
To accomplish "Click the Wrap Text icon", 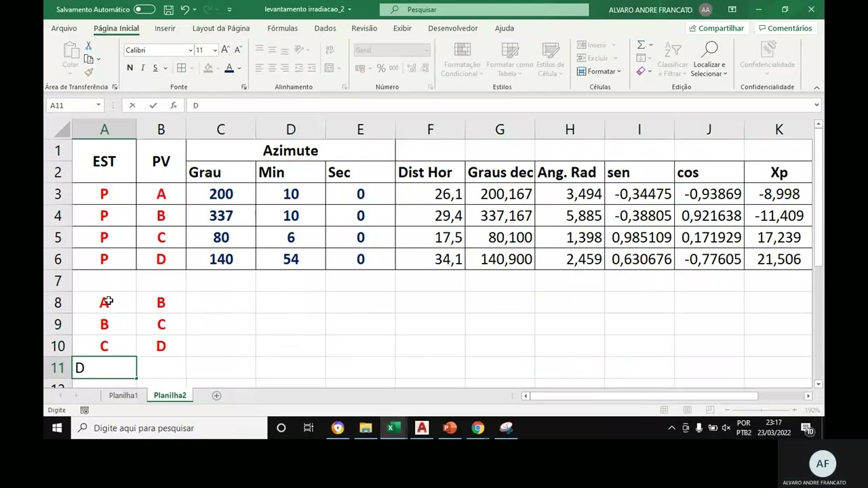I will point(330,49).
